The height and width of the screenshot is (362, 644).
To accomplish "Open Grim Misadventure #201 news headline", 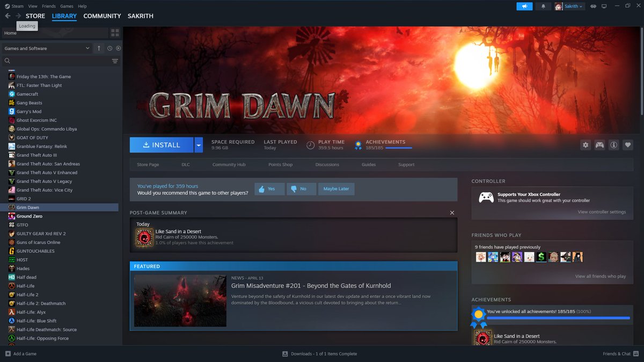I will [311, 286].
